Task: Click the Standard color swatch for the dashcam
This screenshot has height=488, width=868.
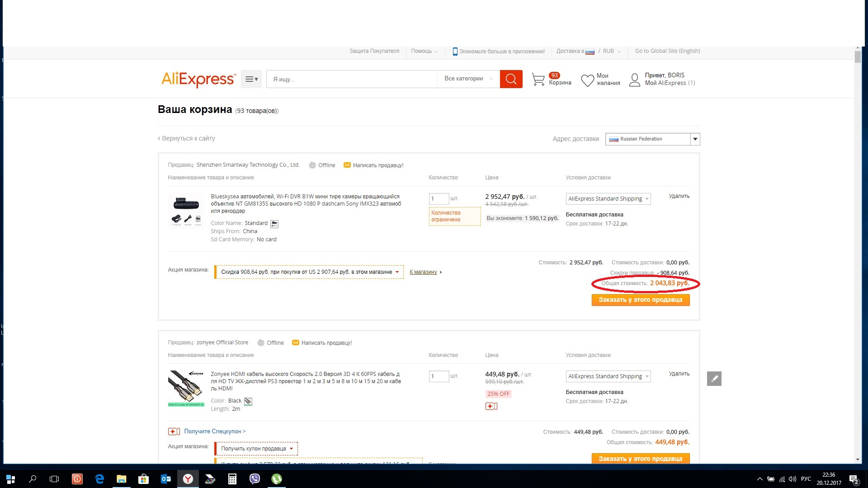Action: click(274, 224)
